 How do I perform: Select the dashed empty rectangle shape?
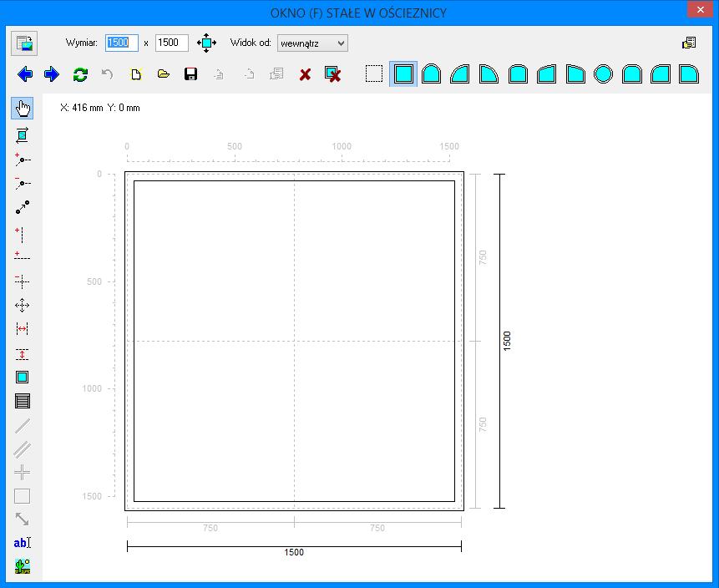[374, 73]
